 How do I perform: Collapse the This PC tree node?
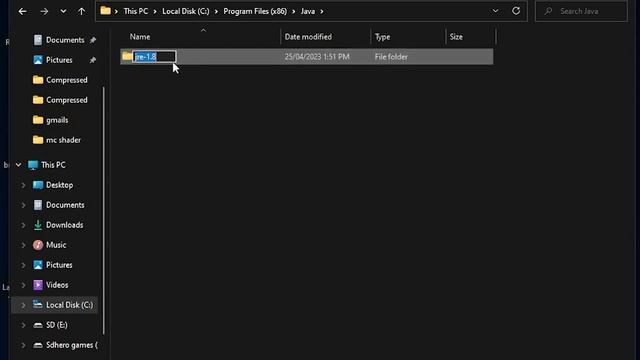(18, 165)
